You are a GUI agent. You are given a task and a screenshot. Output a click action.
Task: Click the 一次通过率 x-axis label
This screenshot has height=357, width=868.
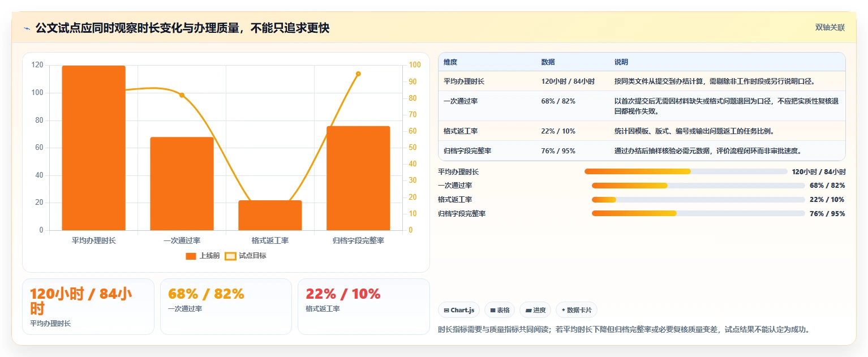coord(182,240)
